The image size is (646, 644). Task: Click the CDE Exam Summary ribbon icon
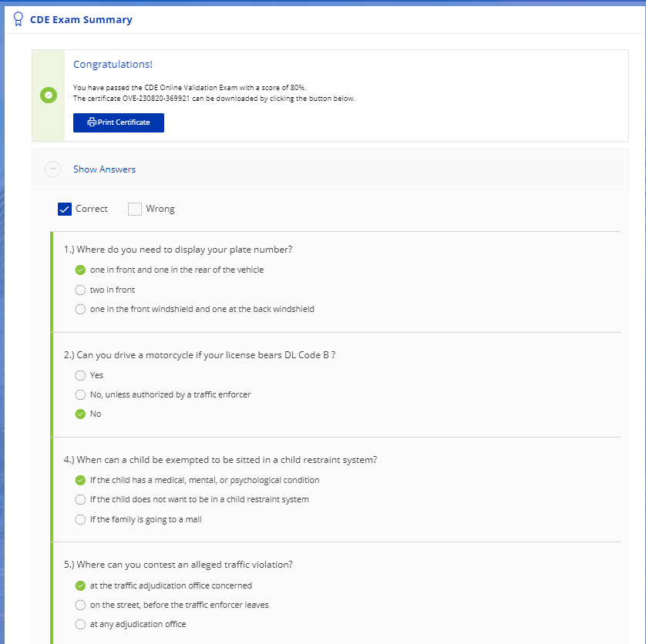(x=19, y=20)
